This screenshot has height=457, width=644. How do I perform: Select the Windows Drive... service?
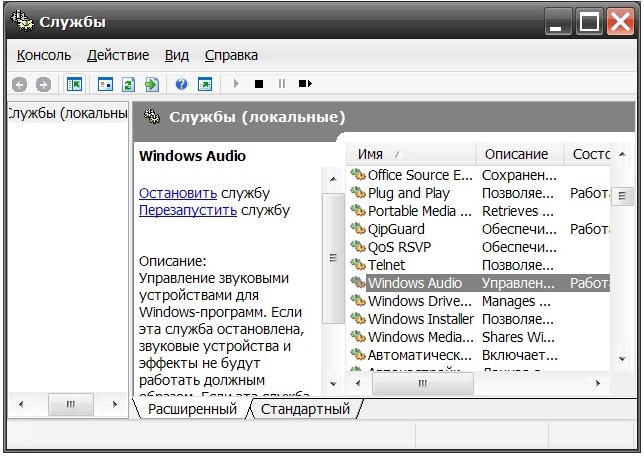click(x=479, y=301)
